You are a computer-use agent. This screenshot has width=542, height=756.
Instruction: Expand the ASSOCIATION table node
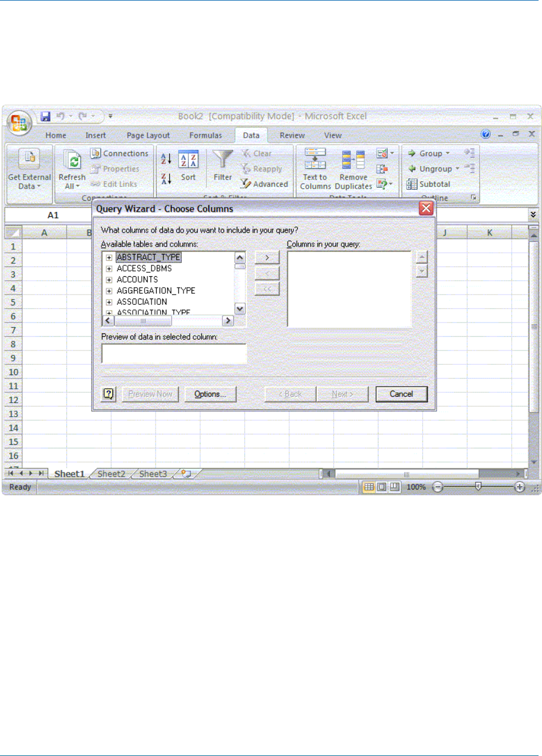coord(109,302)
